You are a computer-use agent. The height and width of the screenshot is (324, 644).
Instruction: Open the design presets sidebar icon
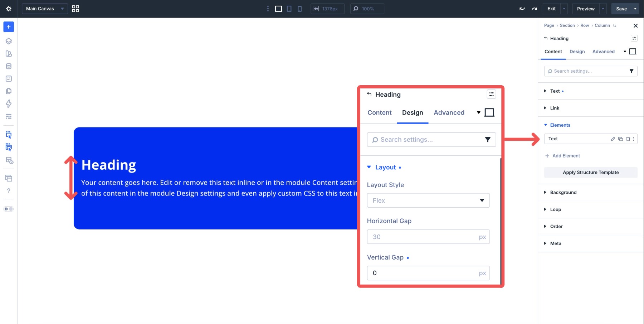click(x=9, y=54)
